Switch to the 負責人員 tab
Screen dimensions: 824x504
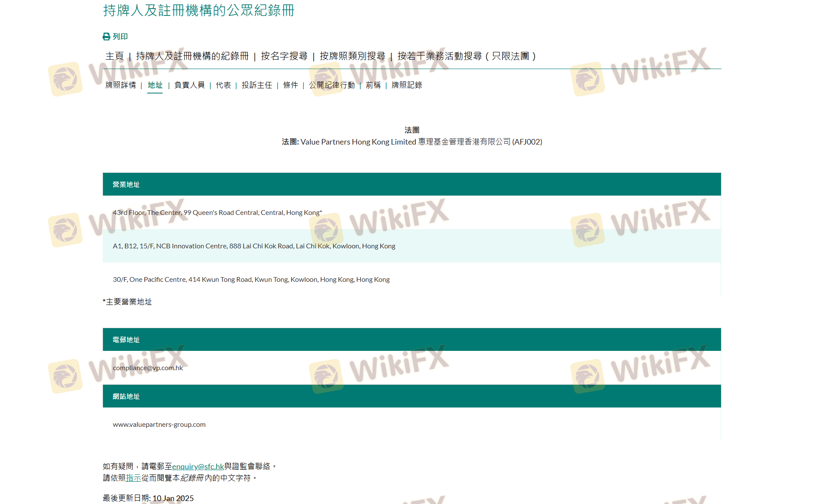[189, 85]
